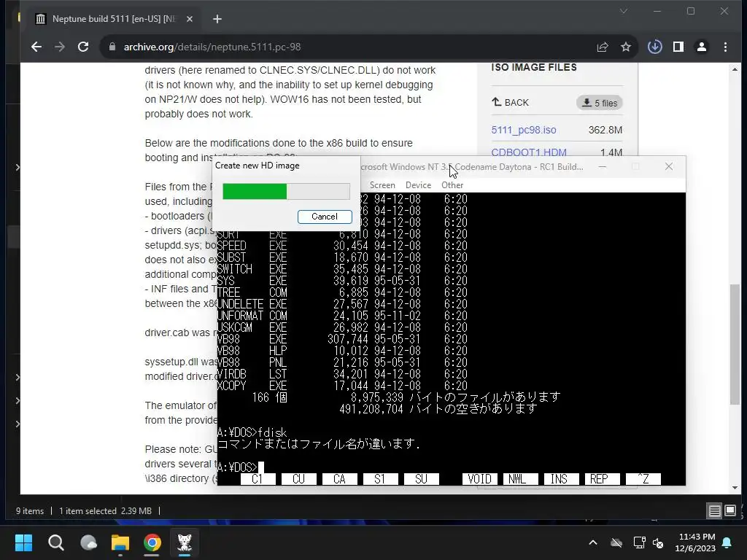Minimize the emulator window

tap(602, 167)
